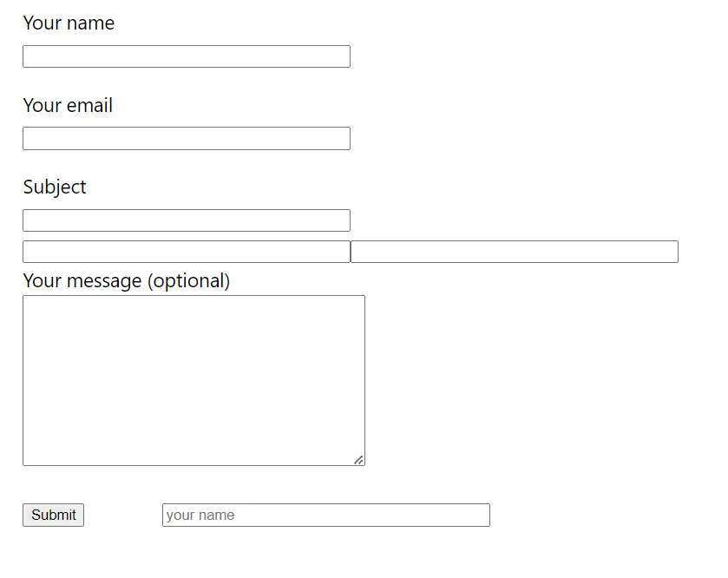The height and width of the screenshot is (578, 728).
Task: Activate the text box directly under Subject
Action: tap(186, 220)
